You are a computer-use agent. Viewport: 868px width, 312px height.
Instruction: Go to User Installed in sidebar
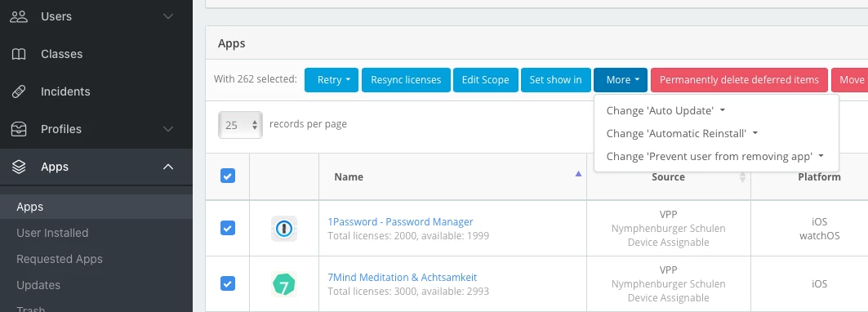coord(52,234)
